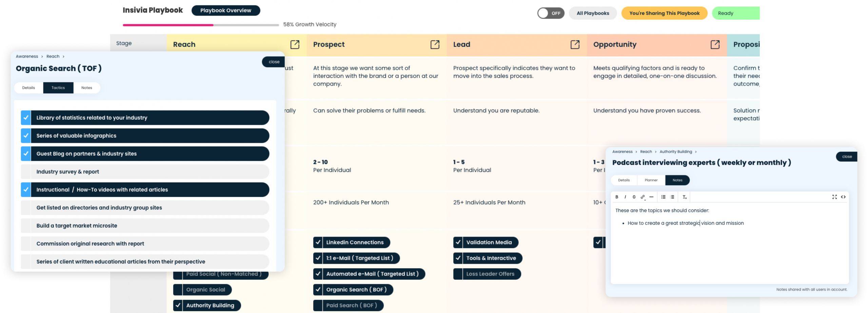This screenshot has width=868, height=313.
Task: Insert a bulleted list in notes
Action: [663, 197]
